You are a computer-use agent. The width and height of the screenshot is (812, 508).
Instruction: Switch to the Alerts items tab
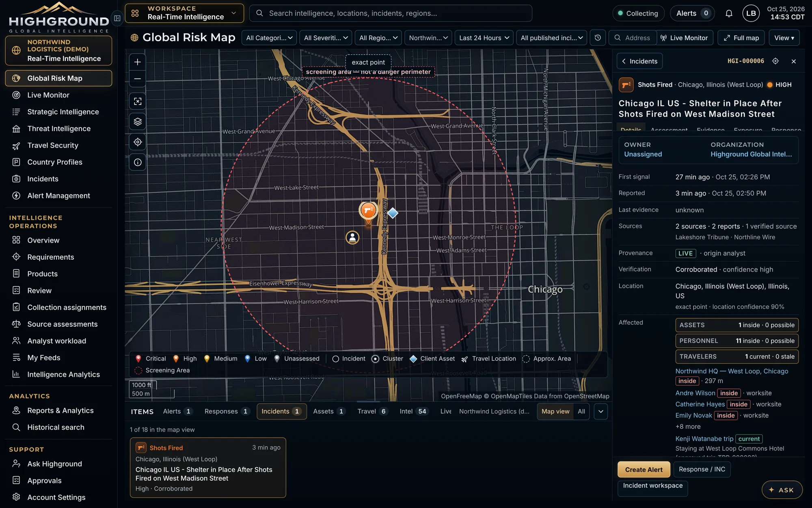[x=177, y=411]
